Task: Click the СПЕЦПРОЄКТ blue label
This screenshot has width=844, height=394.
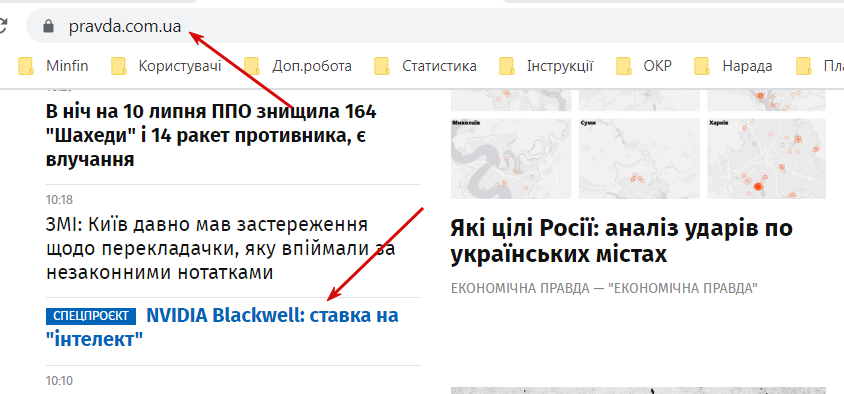Action: click(x=91, y=316)
